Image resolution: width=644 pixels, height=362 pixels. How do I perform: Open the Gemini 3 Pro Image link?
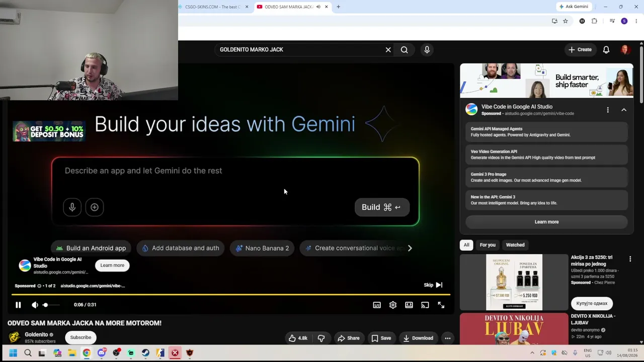point(546,177)
